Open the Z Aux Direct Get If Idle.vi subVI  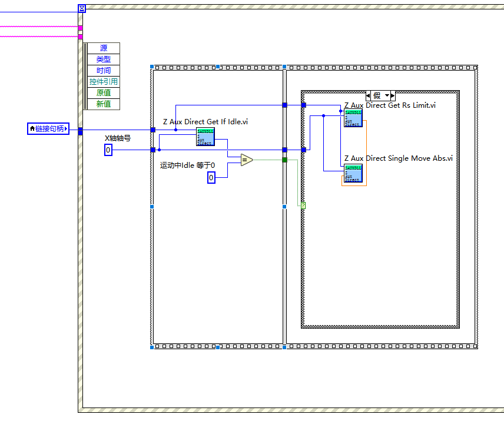click(205, 137)
